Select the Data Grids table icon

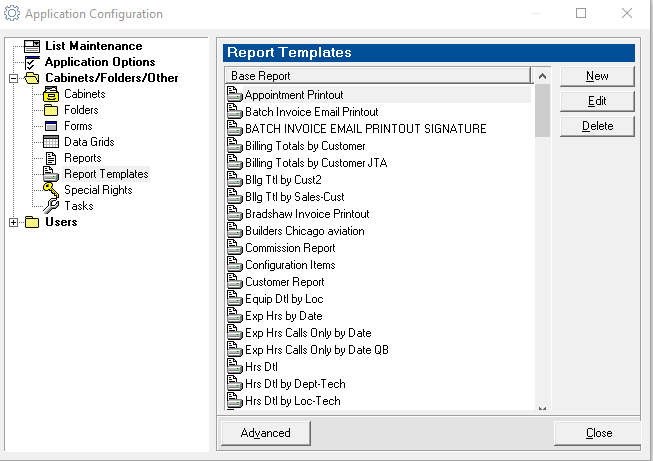(x=51, y=142)
